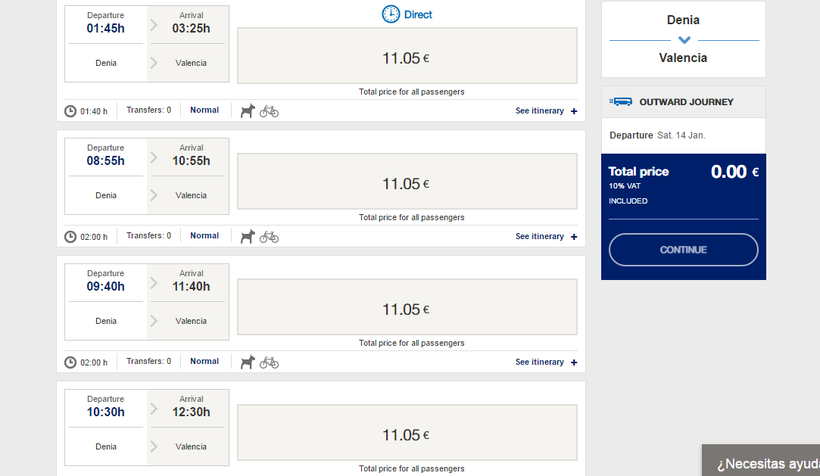Show itinerary for the 09:40h departure

pos(546,362)
